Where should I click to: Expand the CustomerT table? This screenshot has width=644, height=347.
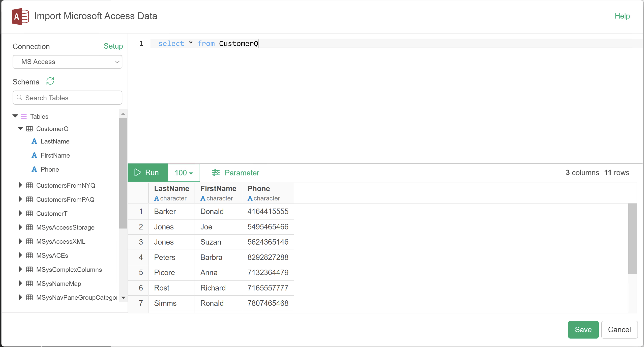click(x=20, y=213)
